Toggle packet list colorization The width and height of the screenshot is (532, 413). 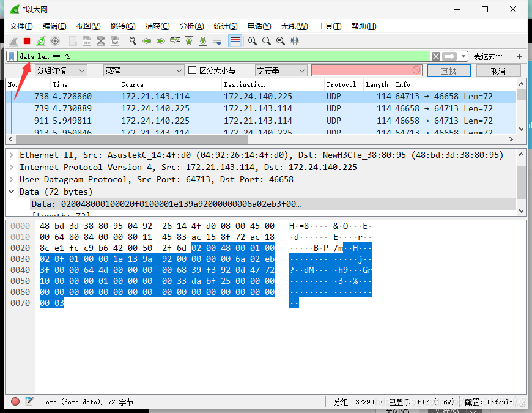[x=235, y=41]
